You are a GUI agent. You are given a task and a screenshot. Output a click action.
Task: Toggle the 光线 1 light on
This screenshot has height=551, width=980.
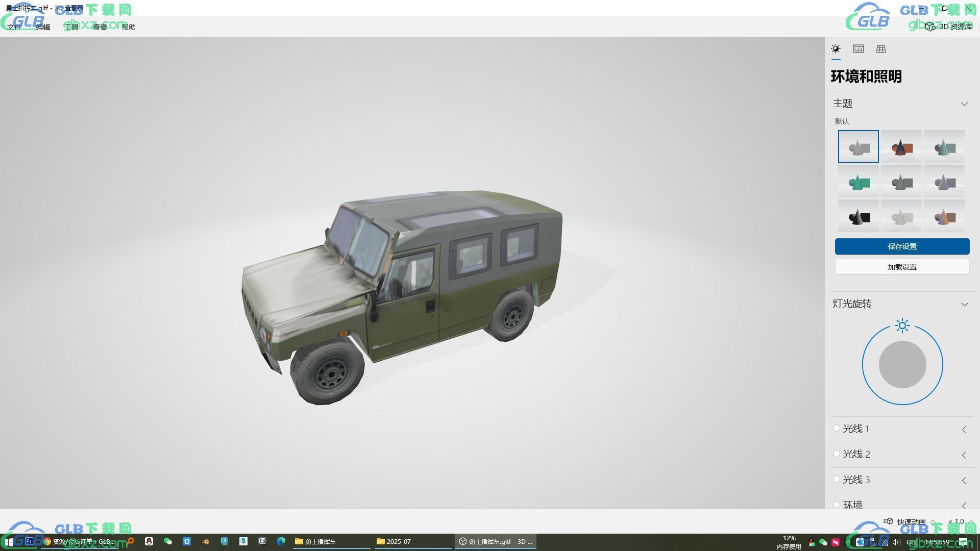click(x=836, y=429)
